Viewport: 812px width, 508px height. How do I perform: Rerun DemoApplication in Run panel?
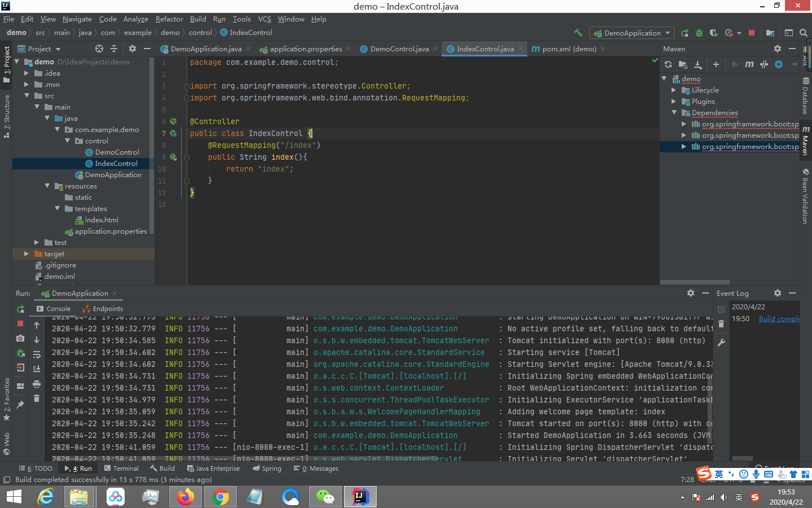(20, 309)
